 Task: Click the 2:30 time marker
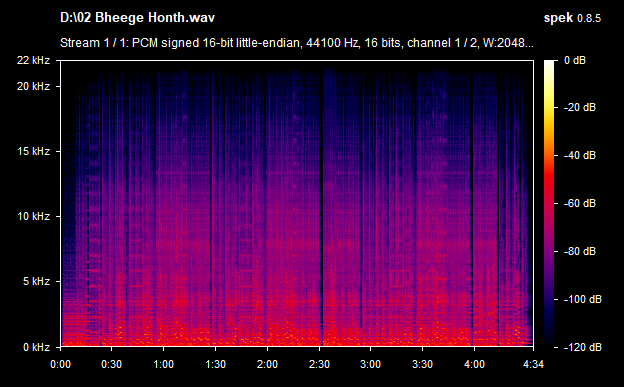coord(319,364)
